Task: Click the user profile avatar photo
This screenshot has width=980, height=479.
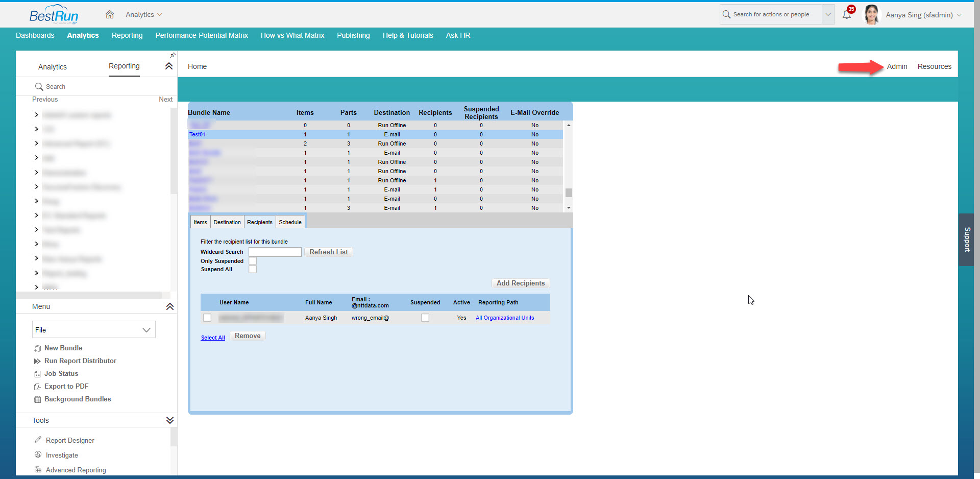Action: click(872, 15)
